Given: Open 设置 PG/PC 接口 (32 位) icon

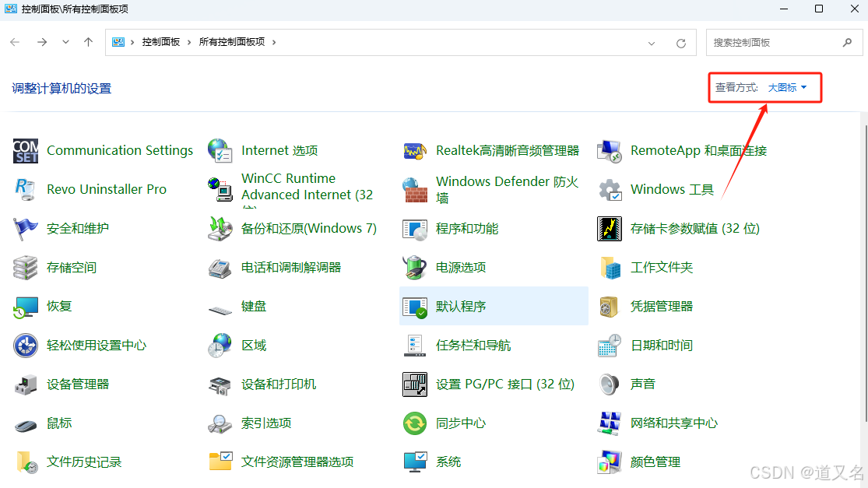Looking at the screenshot, I should click(x=415, y=384).
